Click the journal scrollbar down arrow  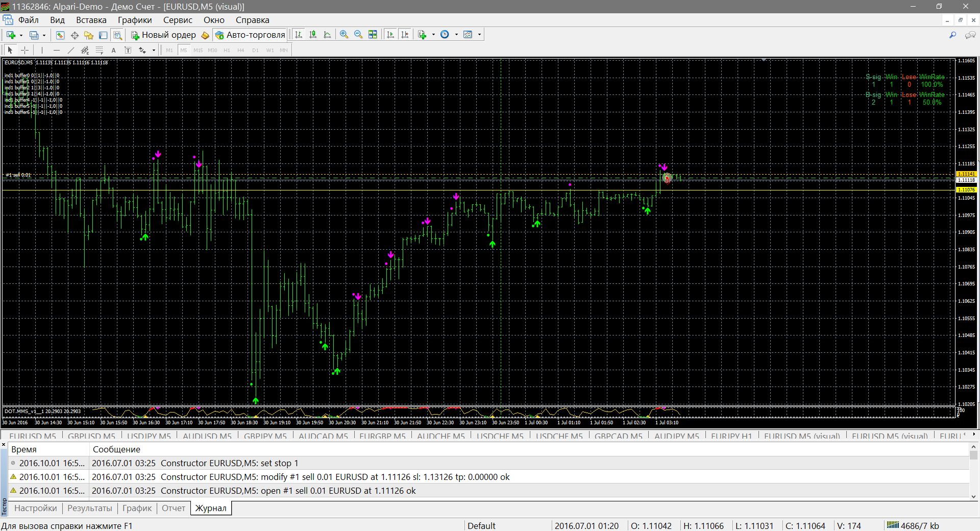(x=973, y=496)
